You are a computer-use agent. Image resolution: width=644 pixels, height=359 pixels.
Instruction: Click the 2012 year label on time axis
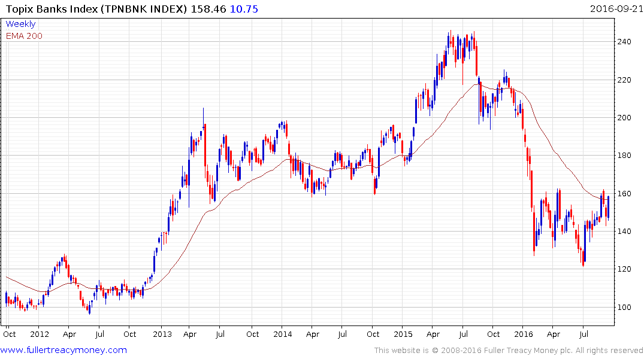pos(40,334)
